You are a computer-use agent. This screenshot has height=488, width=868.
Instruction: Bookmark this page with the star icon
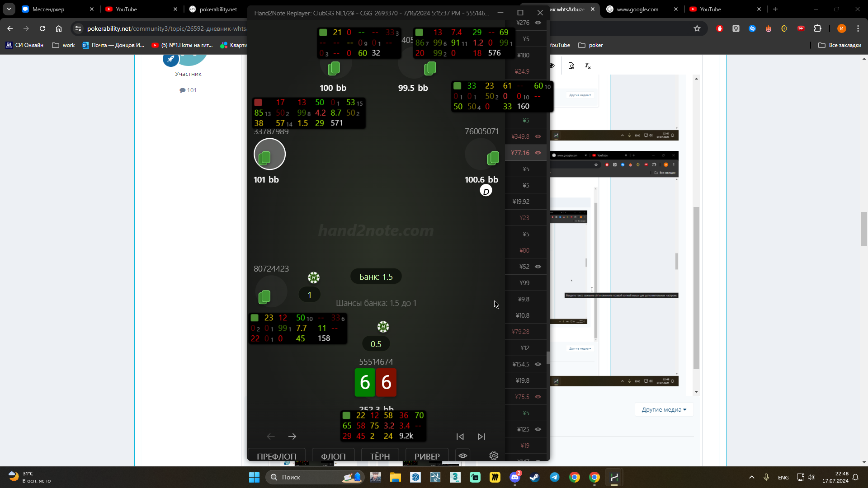pyautogui.click(x=697, y=28)
